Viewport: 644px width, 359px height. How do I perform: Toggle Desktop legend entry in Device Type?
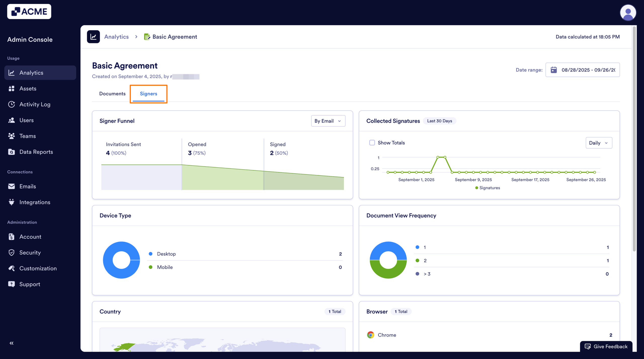point(166,254)
